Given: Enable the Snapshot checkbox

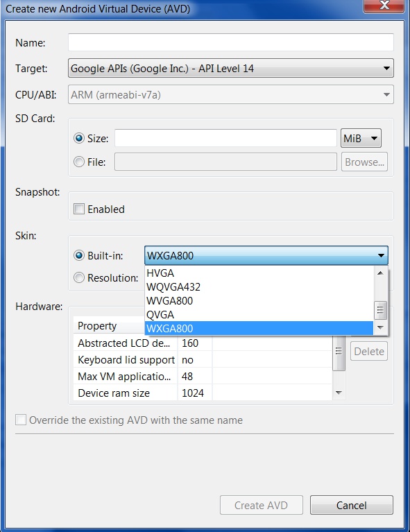Looking at the screenshot, I should pyautogui.click(x=79, y=209).
